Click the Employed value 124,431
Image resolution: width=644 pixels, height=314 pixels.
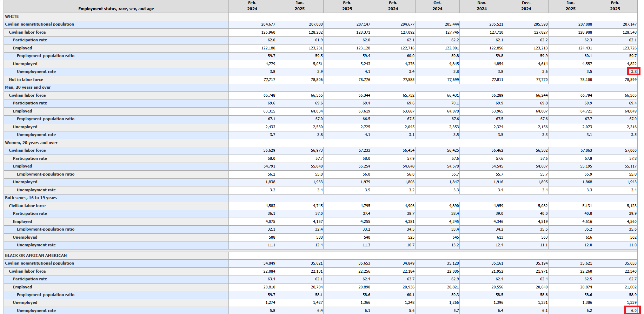(585, 48)
